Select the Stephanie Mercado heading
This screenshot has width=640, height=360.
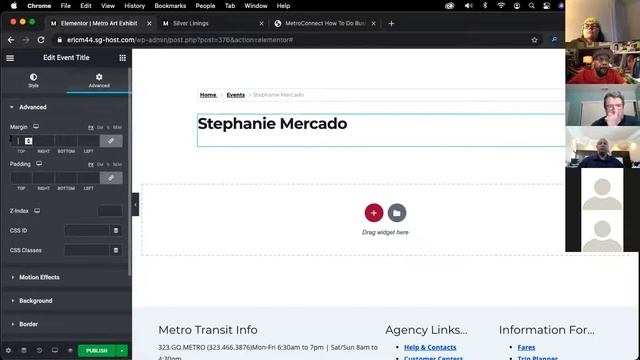pos(272,124)
